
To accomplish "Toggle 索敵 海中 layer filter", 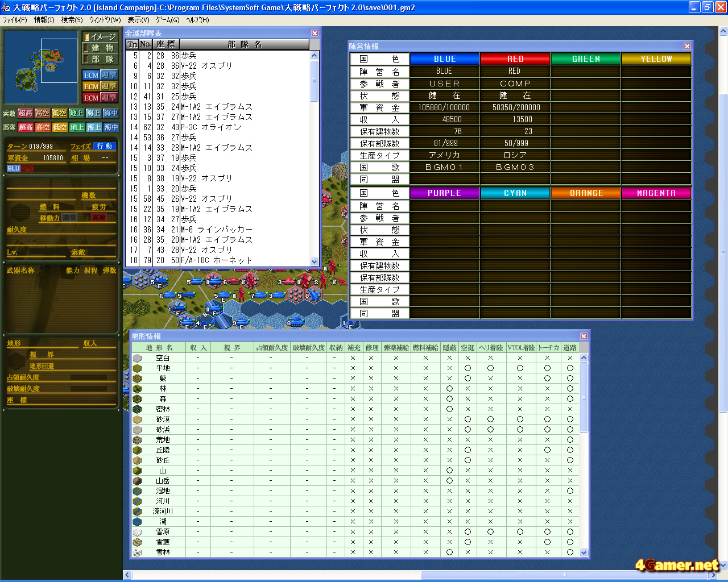I will pos(111,114).
